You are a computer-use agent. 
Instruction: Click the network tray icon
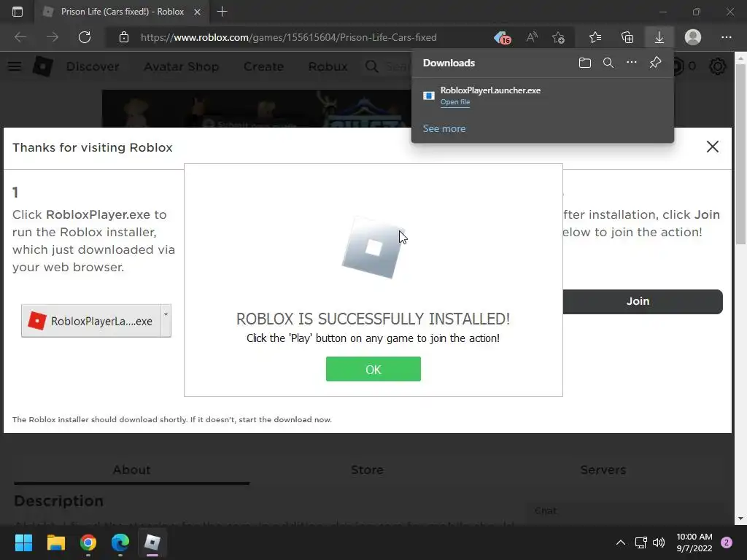[x=640, y=542]
